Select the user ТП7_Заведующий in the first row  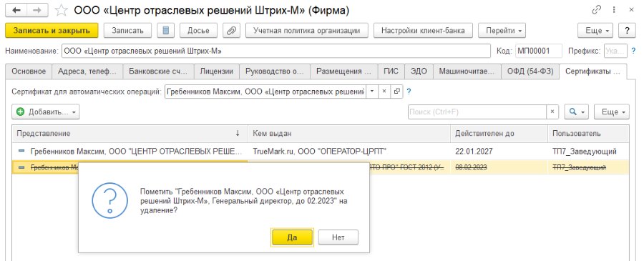[588, 152]
